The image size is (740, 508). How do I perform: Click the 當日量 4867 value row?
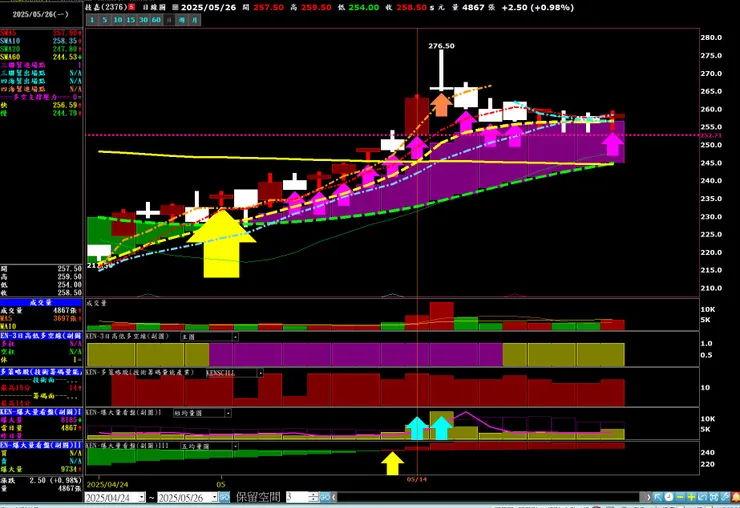click(x=41, y=428)
